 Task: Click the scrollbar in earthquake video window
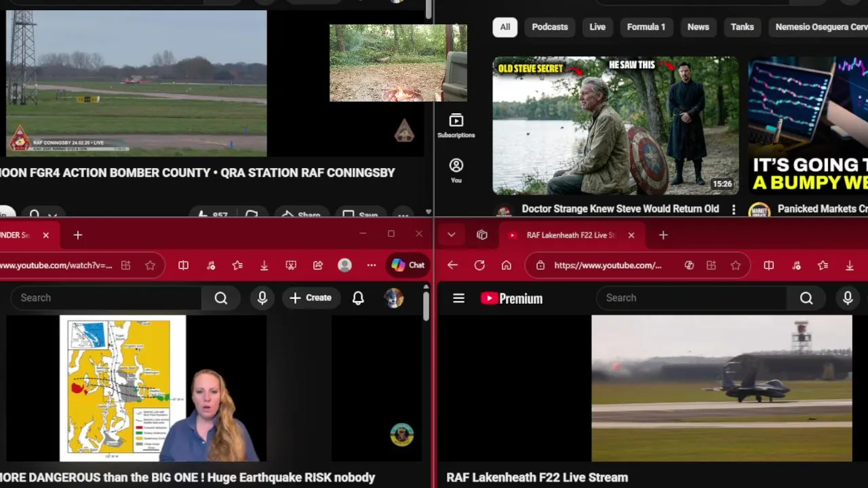point(425,305)
